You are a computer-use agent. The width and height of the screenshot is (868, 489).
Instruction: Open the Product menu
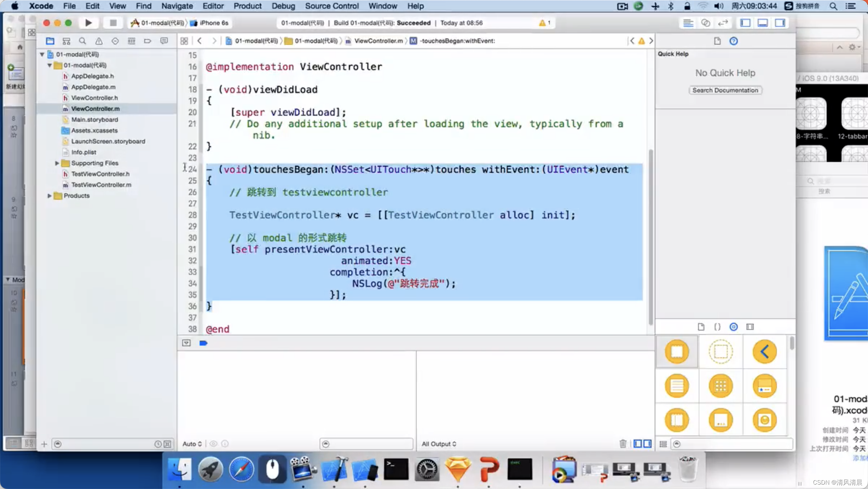pos(247,6)
